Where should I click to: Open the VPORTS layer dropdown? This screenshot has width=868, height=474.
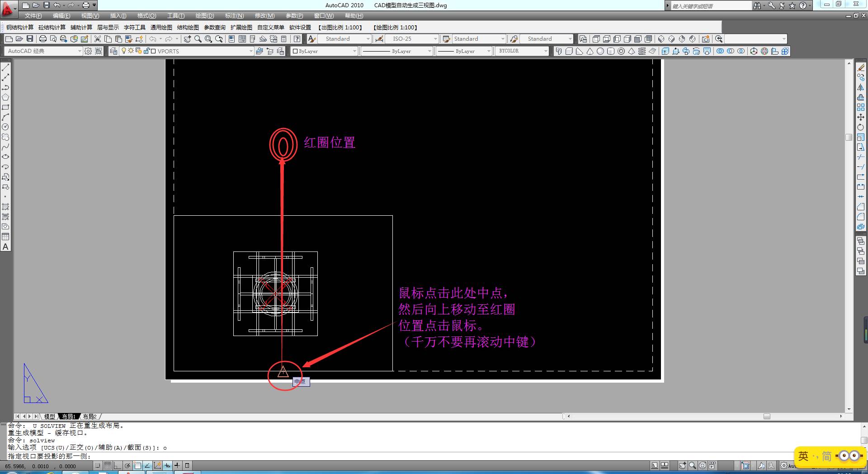pyautogui.click(x=187, y=51)
